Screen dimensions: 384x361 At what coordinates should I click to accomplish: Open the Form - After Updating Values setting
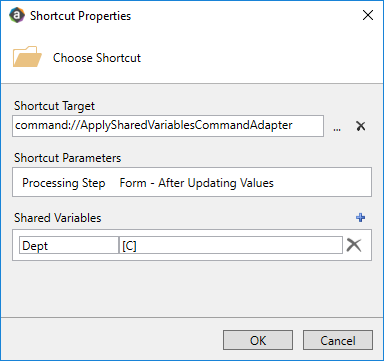[196, 183]
